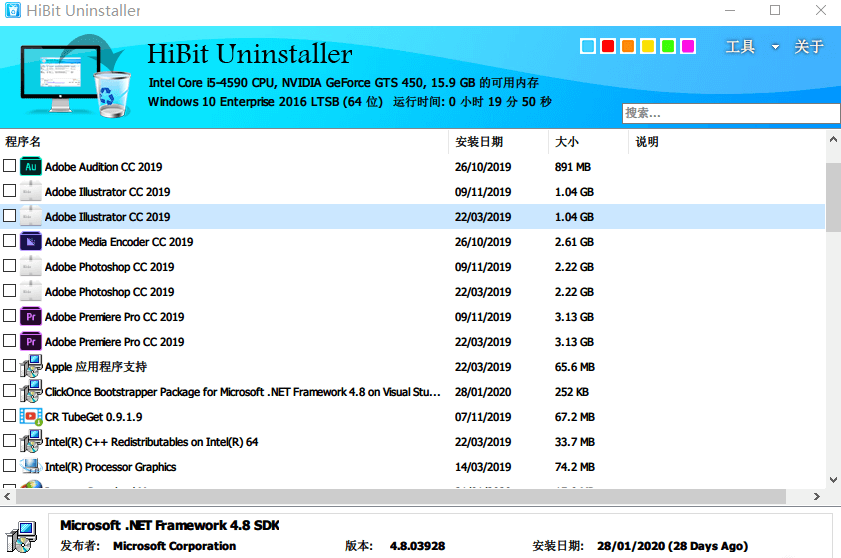Click the HiBit Uninstaller title bar icon
This screenshot has height=558, width=841.
[13, 10]
